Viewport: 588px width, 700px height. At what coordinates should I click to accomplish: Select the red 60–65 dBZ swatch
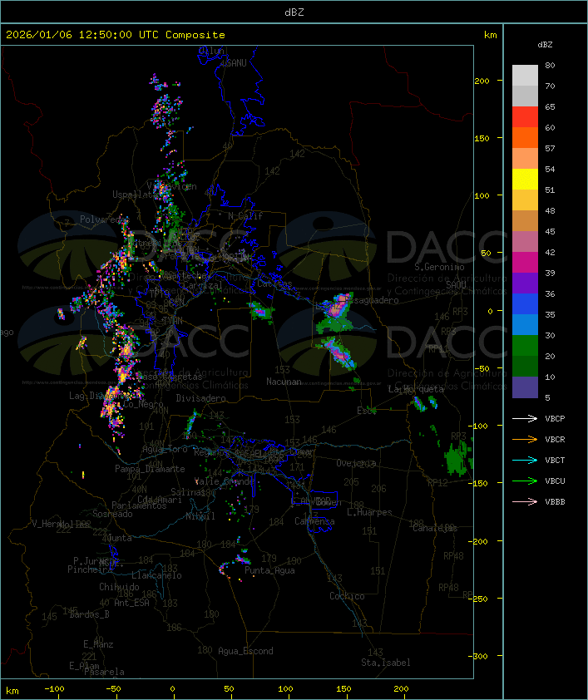click(x=525, y=117)
